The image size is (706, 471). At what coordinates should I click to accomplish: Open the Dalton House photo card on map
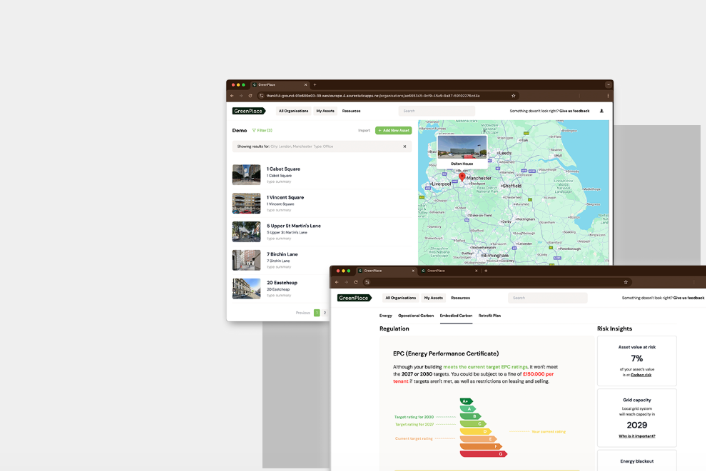pos(462,152)
